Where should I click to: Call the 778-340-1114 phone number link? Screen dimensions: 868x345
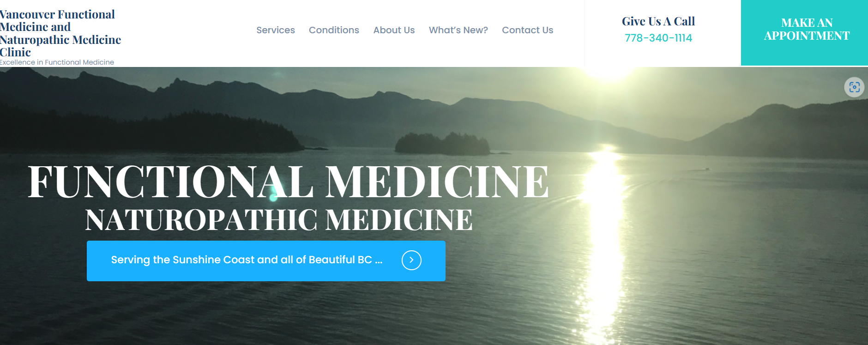click(x=658, y=38)
